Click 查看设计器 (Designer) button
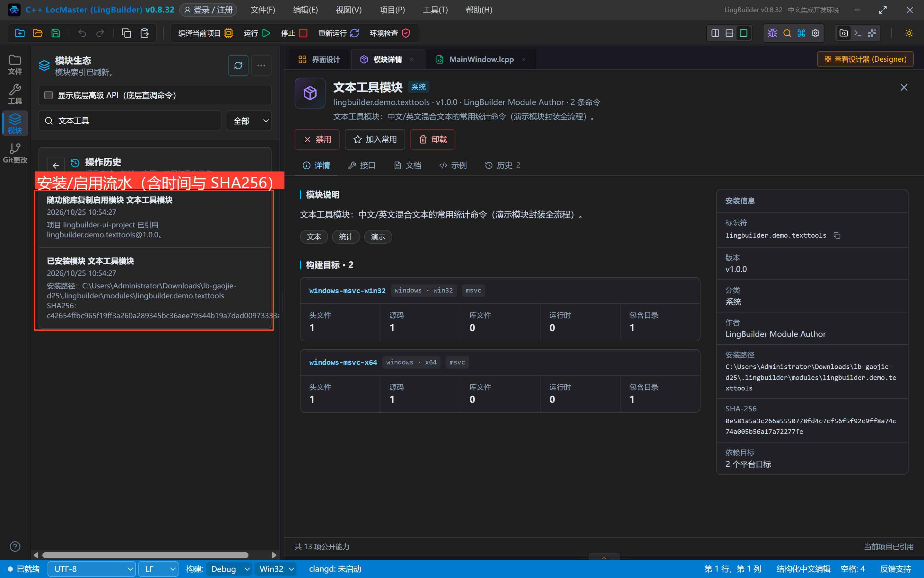924x578 pixels. point(865,59)
